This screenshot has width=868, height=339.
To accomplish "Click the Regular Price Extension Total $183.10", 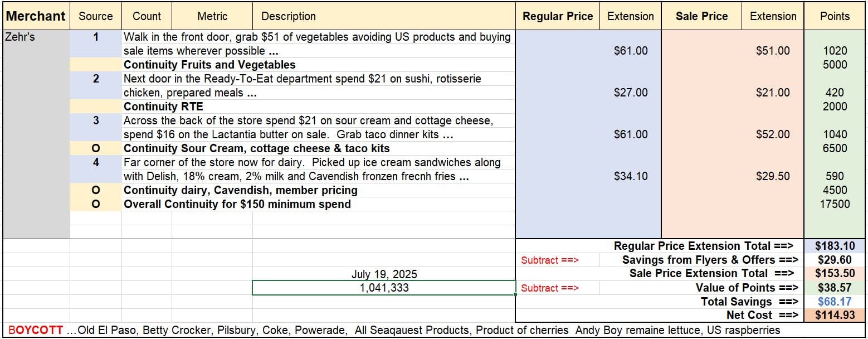I will point(835,246).
